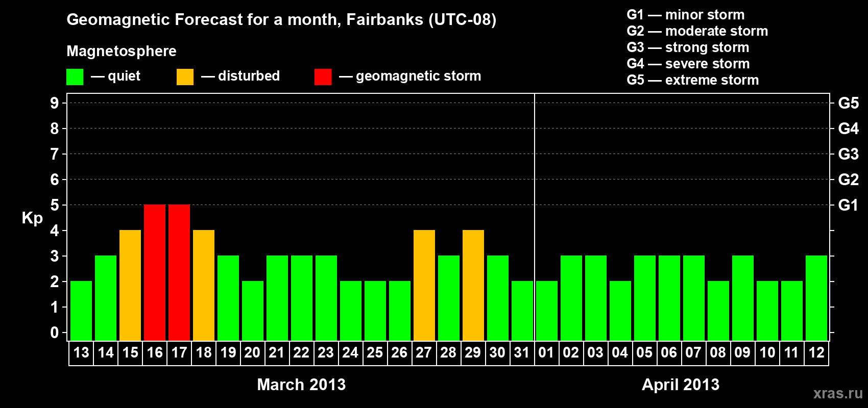Select the green bar for April 12

click(x=816, y=298)
